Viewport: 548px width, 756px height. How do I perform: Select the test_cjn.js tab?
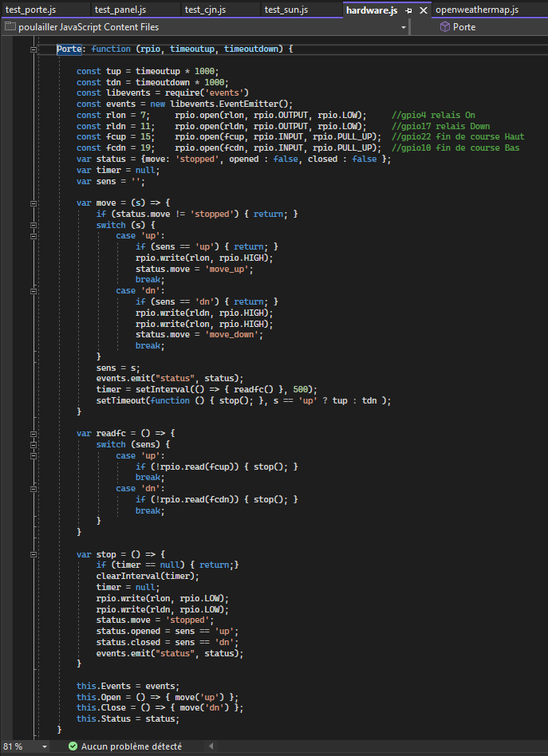(x=205, y=10)
